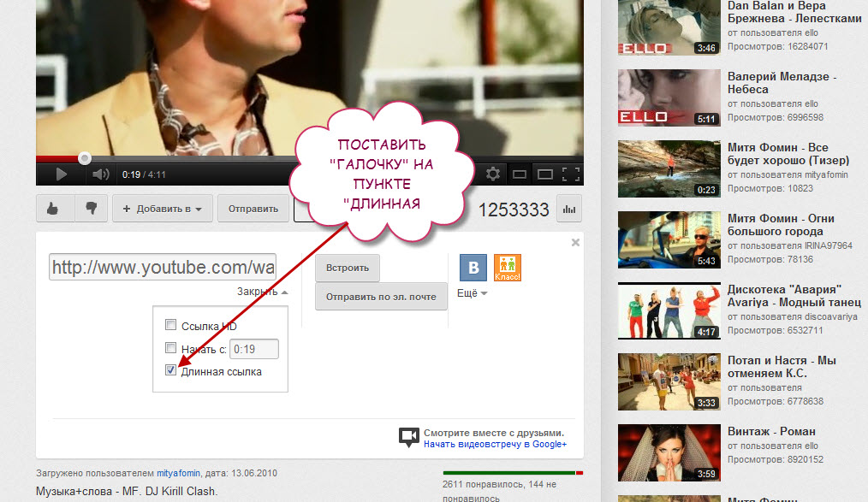Mute the video with the speaker icon
The height and width of the screenshot is (502, 868).
100,174
